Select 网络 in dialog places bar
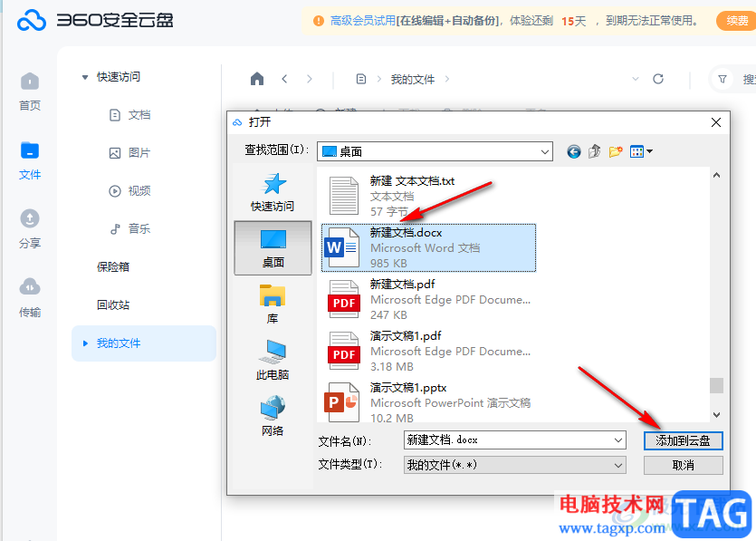 coord(273,416)
